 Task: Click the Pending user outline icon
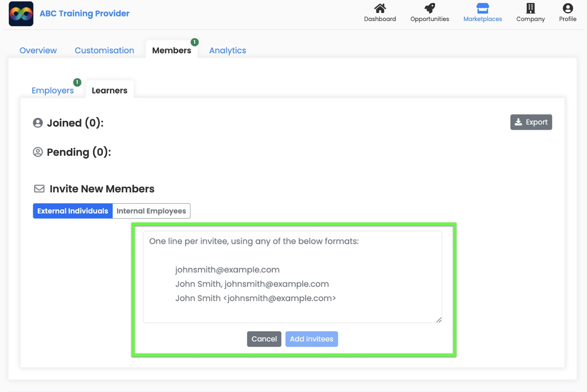(x=38, y=152)
